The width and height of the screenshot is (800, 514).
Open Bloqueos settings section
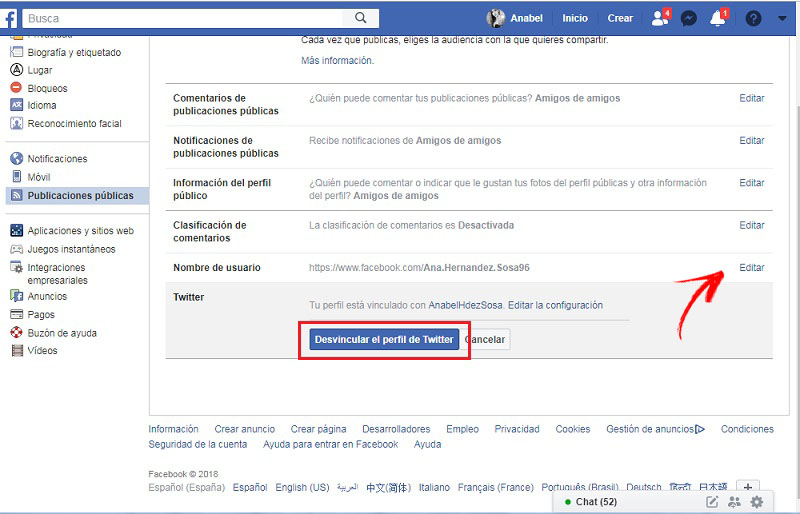click(47, 88)
